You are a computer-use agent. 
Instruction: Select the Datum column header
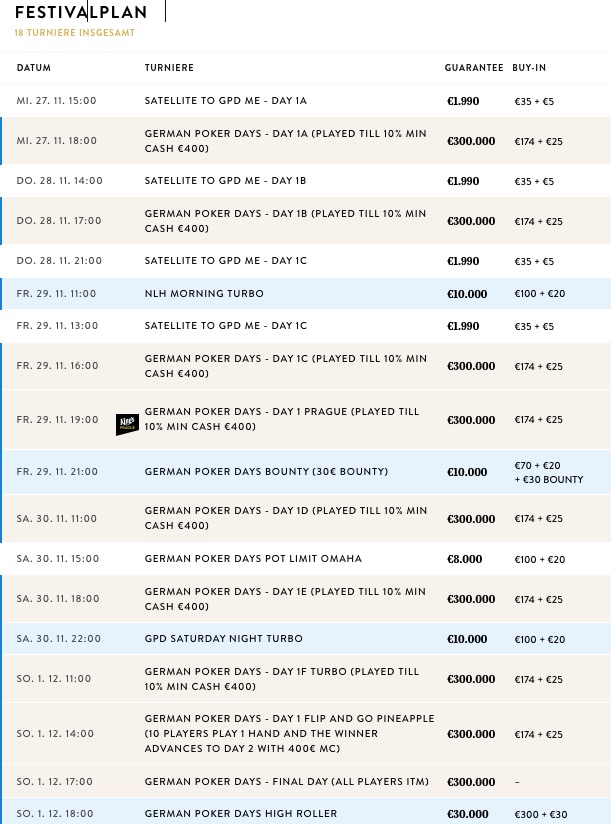pos(34,68)
